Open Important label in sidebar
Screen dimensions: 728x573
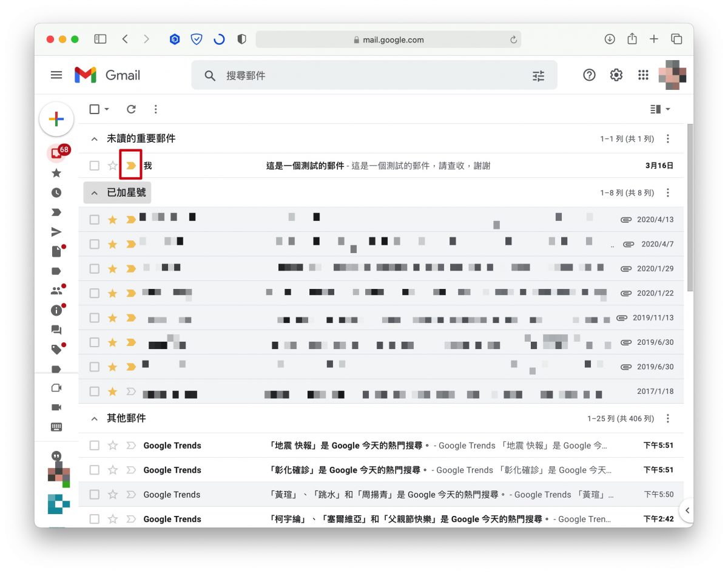pyautogui.click(x=56, y=212)
